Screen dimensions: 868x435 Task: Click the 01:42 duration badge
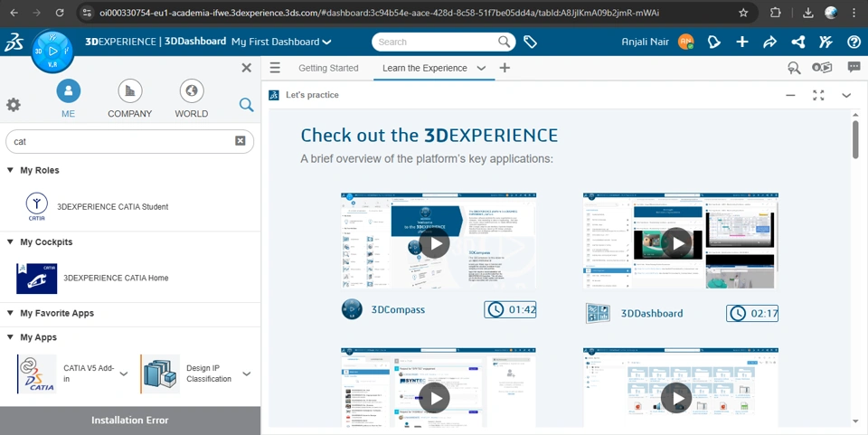pyautogui.click(x=510, y=310)
